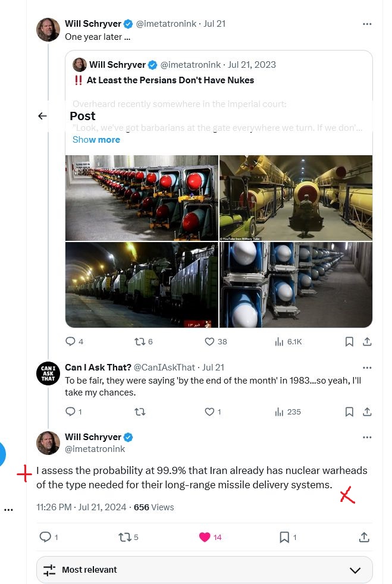Share the main post via share icon
Image resolution: width=392 pixels, height=584 pixels.
[364, 537]
